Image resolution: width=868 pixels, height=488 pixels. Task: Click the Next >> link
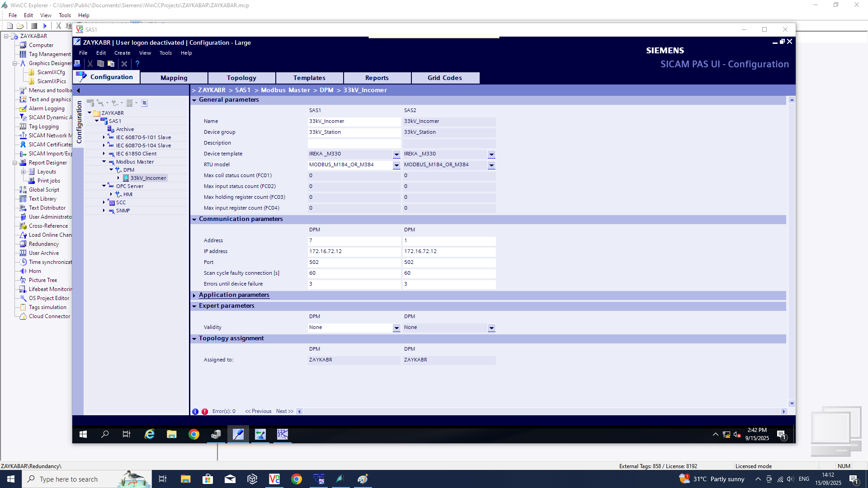click(x=284, y=411)
